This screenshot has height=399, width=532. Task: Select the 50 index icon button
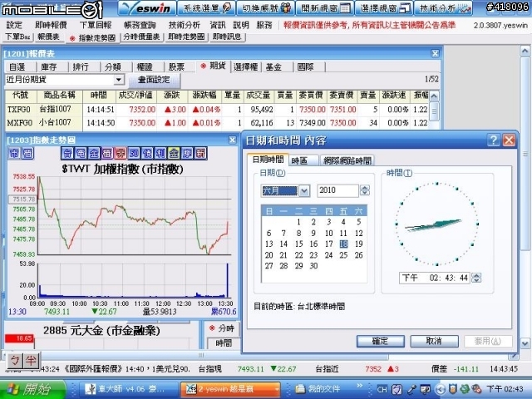[x=134, y=154]
